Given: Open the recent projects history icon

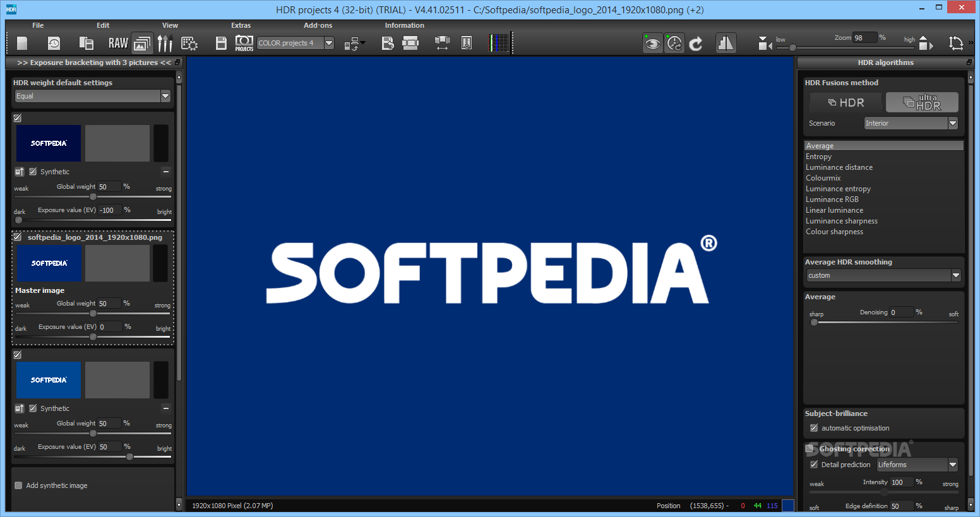Looking at the screenshot, I should tap(54, 43).
